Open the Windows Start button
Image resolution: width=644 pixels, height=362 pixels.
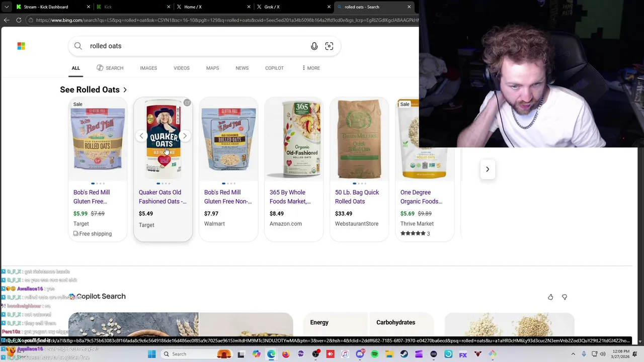[x=151, y=354]
